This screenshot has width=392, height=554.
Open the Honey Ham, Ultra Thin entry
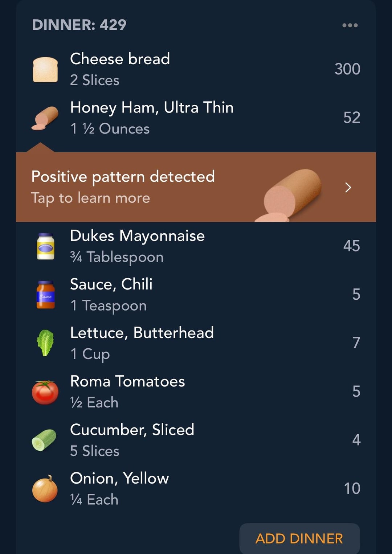tap(196, 118)
